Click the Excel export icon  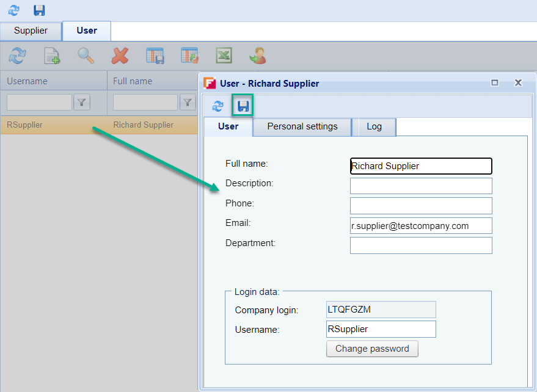[224, 56]
